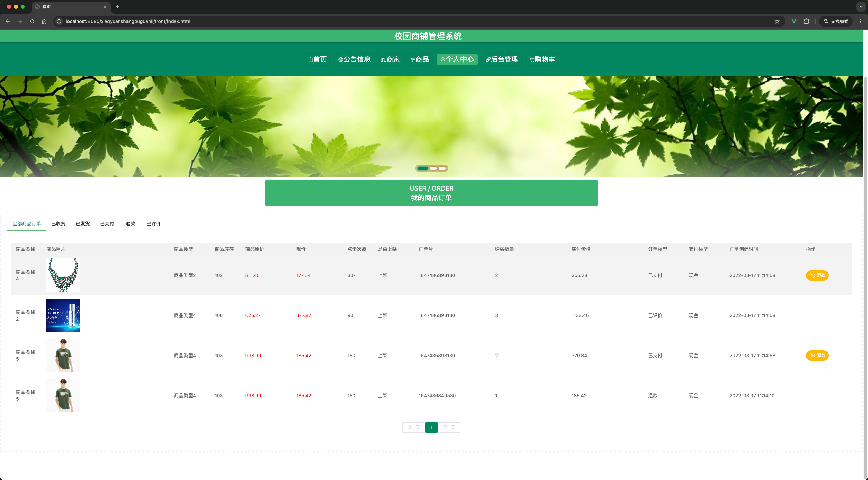The height and width of the screenshot is (480, 868).
Task: Click order number 1647486849530
Action: pos(437,396)
